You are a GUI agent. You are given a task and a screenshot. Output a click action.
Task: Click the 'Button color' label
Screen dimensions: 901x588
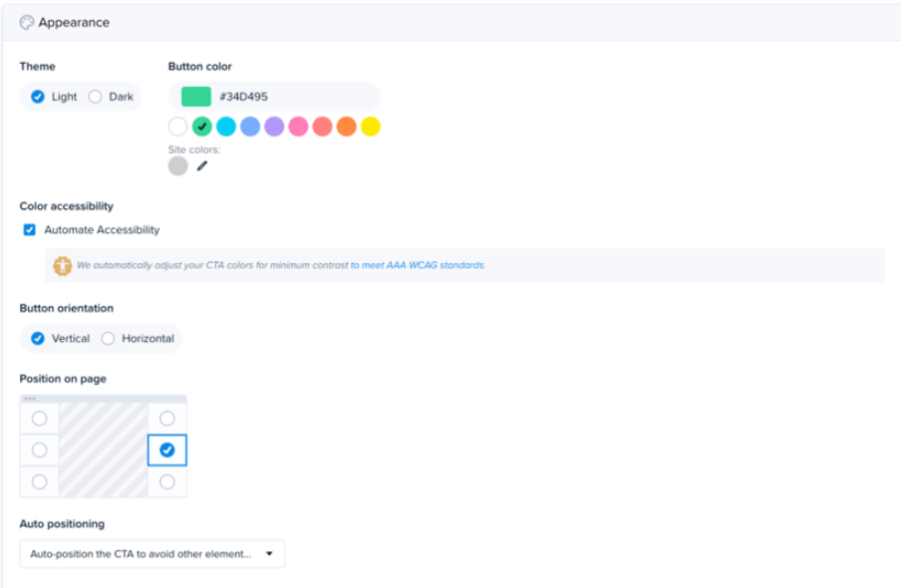click(200, 66)
